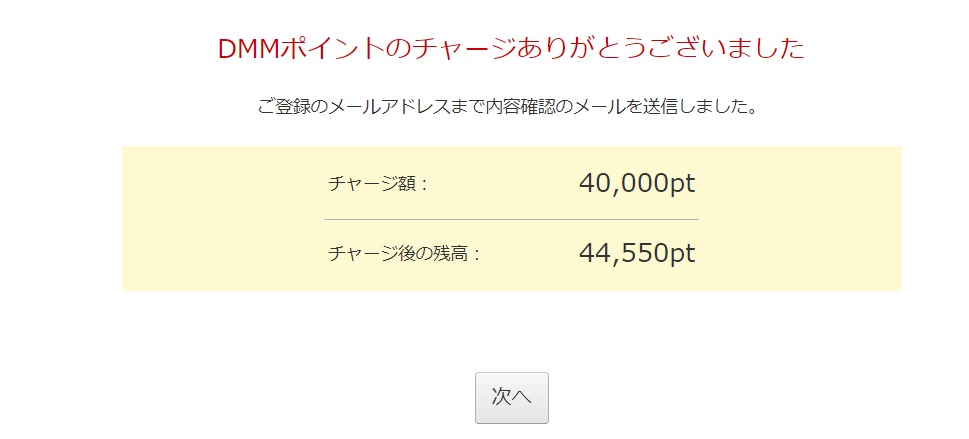Click the 44,550pt balance value
969x439 pixels.
pyautogui.click(x=636, y=253)
